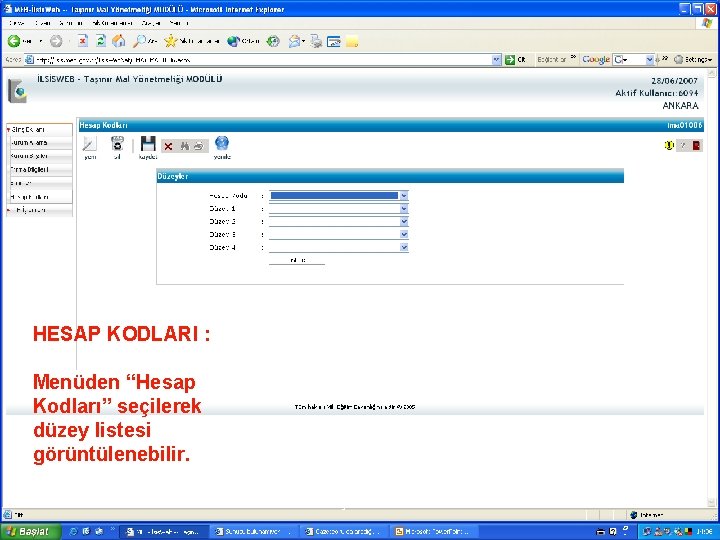This screenshot has width=720, height=540.
Task: Click the binoculars search icon
Action: (185, 146)
